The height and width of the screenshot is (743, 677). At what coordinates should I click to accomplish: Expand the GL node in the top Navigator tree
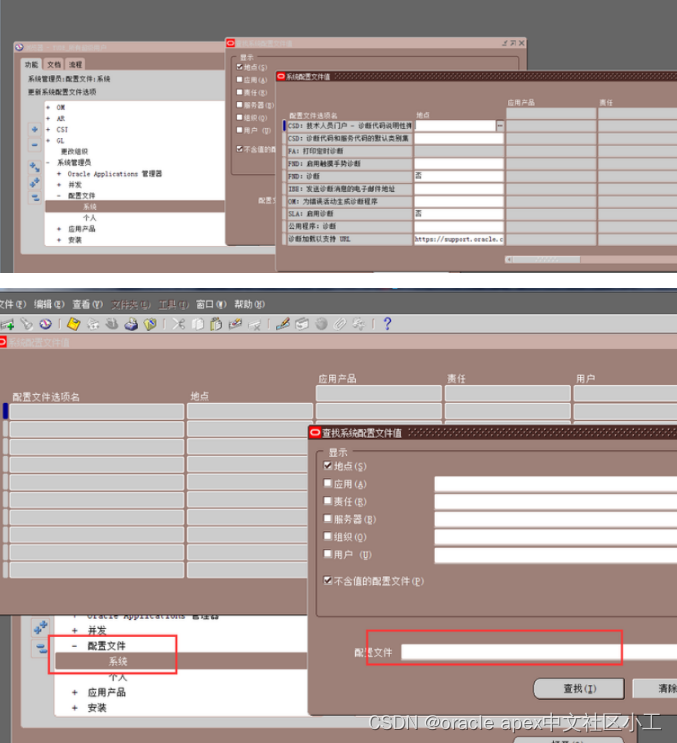[48, 141]
